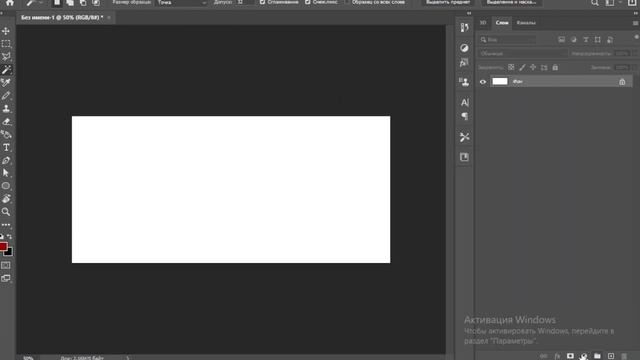The image size is (640, 360).
Task: Select the Magic Wand tool in the toolbar
Action: (6, 70)
